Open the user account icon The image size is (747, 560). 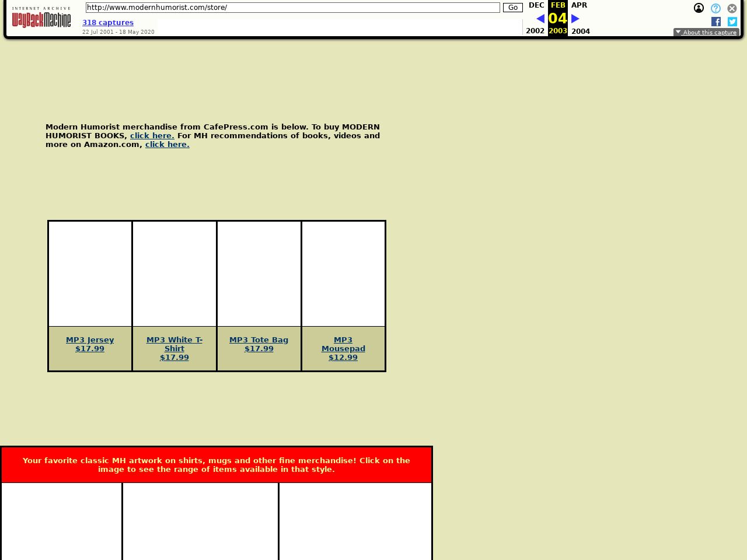pyautogui.click(x=699, y=8)
